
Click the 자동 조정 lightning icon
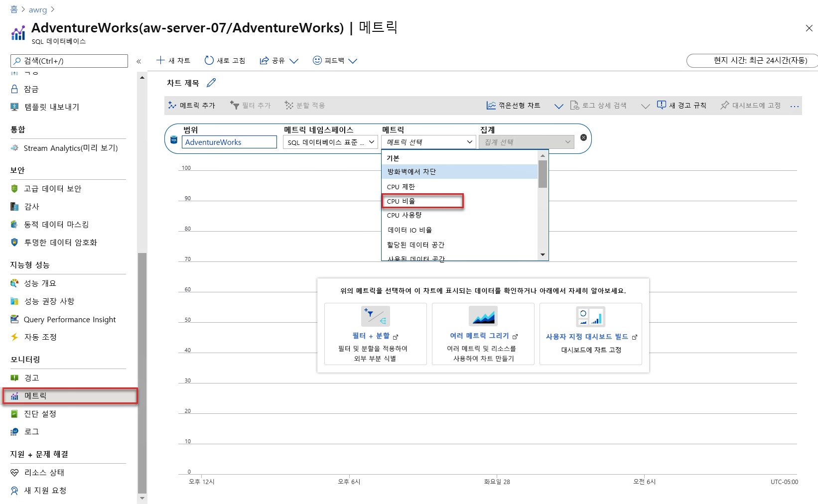coord(14,337)
